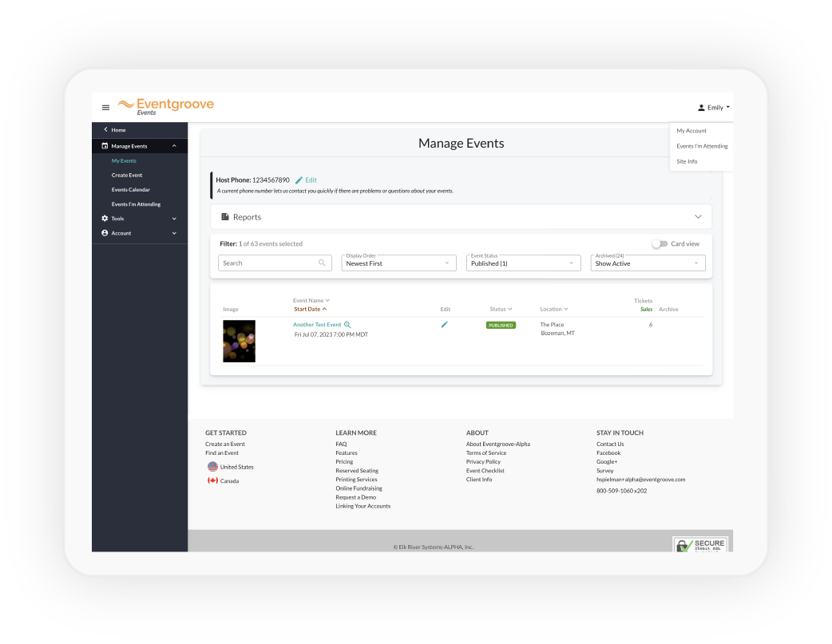Open the Event Status dropdown
The height and width of the screenshot is (644, 832).
coord(523,263)
